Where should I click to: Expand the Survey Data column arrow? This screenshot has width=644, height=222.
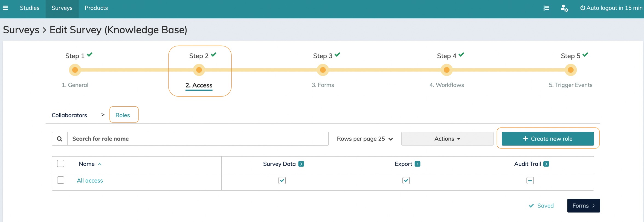coord(301,164)
